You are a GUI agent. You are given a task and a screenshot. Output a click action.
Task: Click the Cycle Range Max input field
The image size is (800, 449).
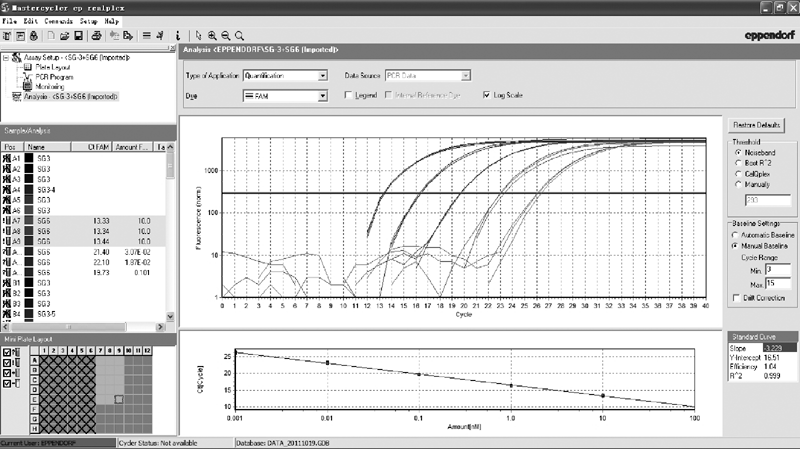pyautogui.click(x=778, y=284)
